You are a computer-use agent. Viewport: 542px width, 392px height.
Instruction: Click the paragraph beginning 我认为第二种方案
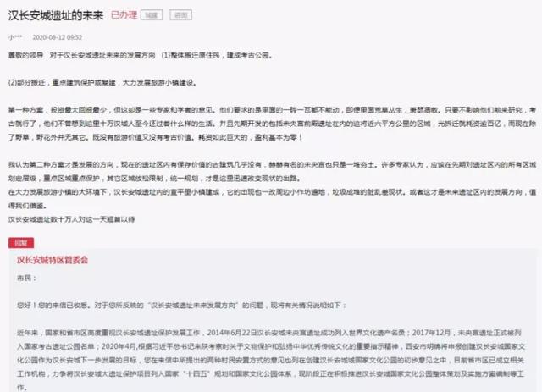click(272, 172)
